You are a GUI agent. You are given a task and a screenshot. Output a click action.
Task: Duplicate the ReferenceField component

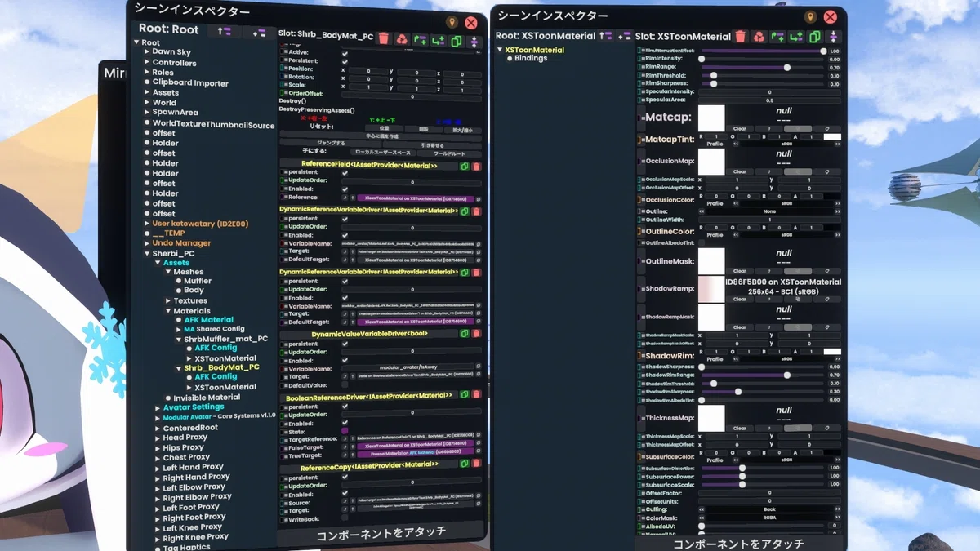[465, 166]
